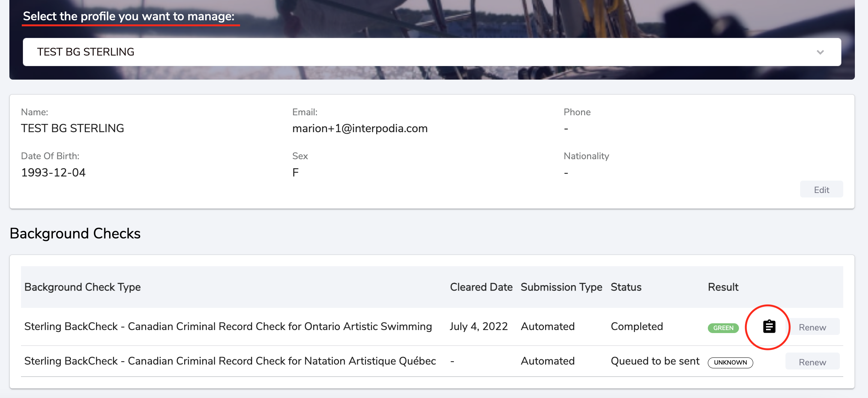Select the Natation Artistique Québec check row name
868x398 pixels.
[230, 361]
